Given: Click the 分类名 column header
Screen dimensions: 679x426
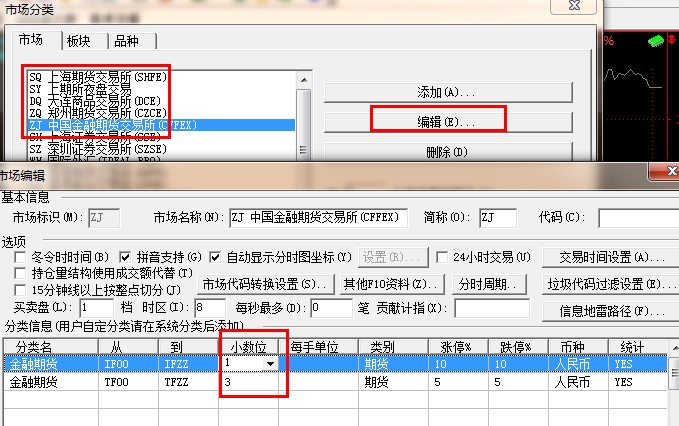Looking at the screenshot, I should [51, 347].
